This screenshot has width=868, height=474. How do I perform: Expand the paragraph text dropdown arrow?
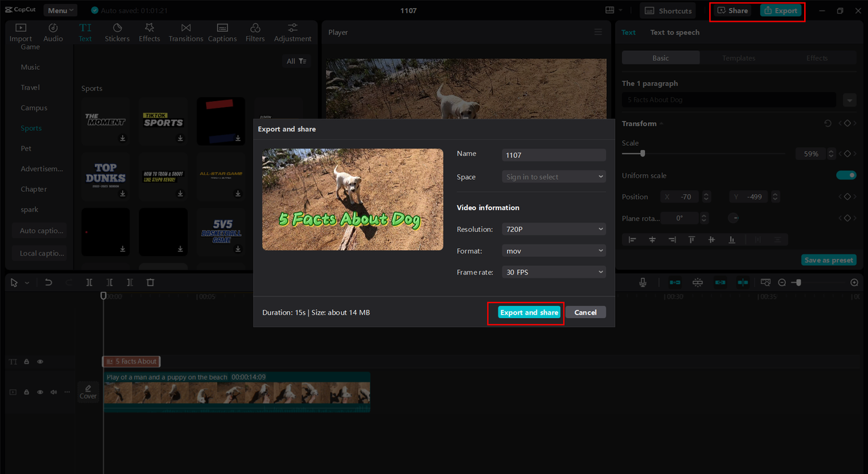[850, 100]
